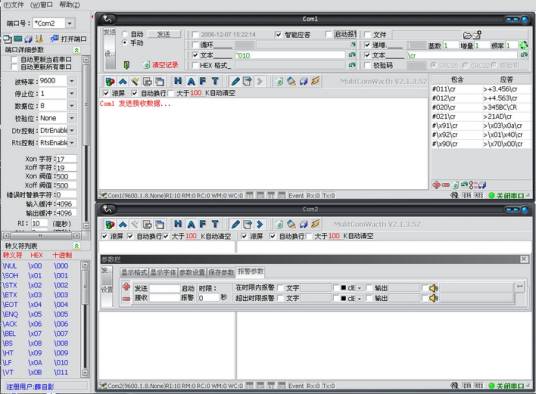Viewport: 536px width, 394px height.
Task: Expand the 校验位 None dropdown
Action: pos(72,118)
